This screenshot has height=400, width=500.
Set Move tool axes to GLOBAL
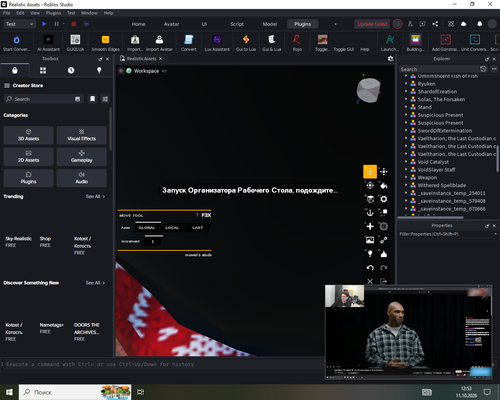pyautogui.click(x=147, y=228)
